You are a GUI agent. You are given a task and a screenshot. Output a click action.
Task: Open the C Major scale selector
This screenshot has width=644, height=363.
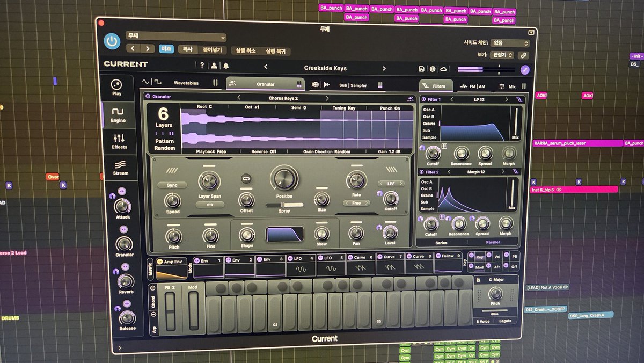click(497, 280)
